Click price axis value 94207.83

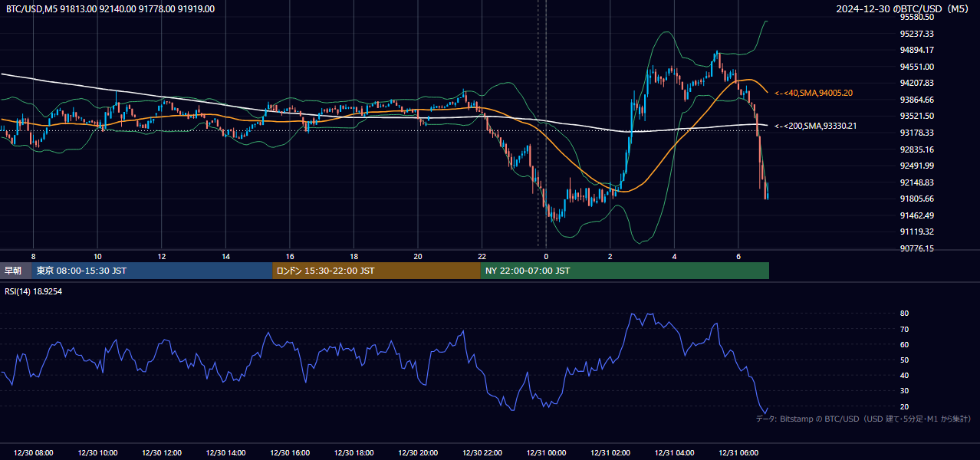pos(917,83)
